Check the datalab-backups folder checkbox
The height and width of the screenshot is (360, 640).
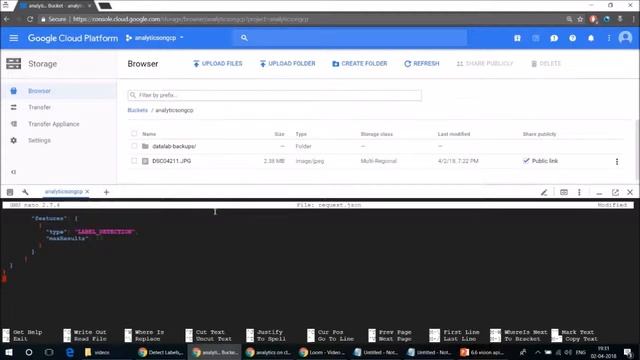[134, 146]
